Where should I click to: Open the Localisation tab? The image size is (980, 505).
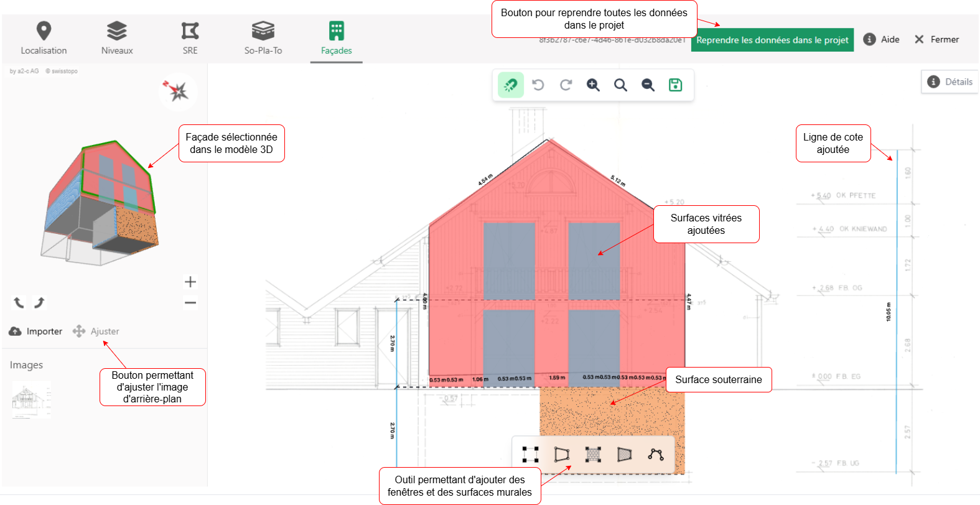[44, 39]
